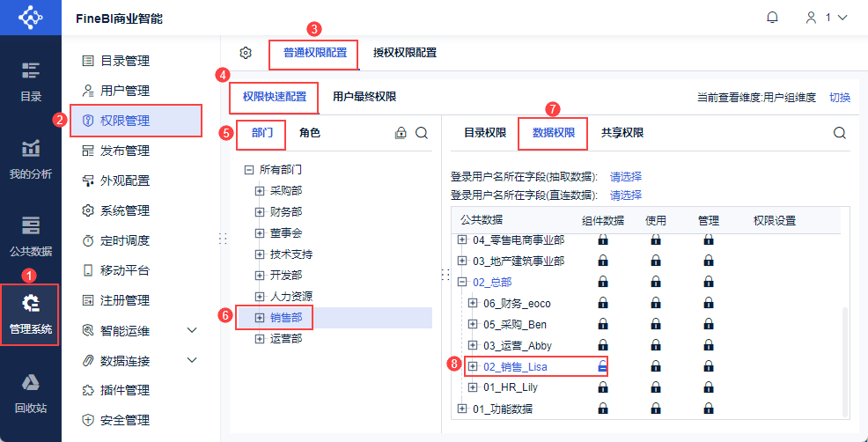Click 切换 link to change dimension
Viewport: 868px width, 442px height.
839,98
